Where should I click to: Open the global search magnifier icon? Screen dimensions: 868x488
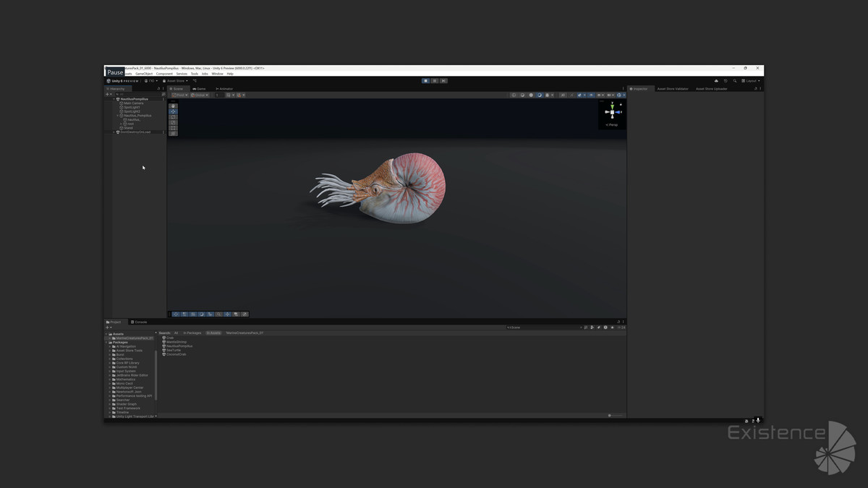click(735, 81)
